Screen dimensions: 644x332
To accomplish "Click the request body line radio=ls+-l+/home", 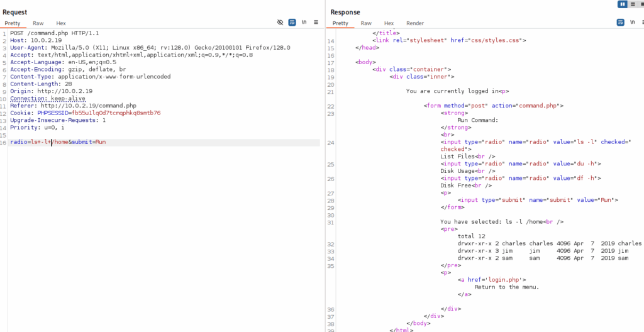I will point(58,142).
